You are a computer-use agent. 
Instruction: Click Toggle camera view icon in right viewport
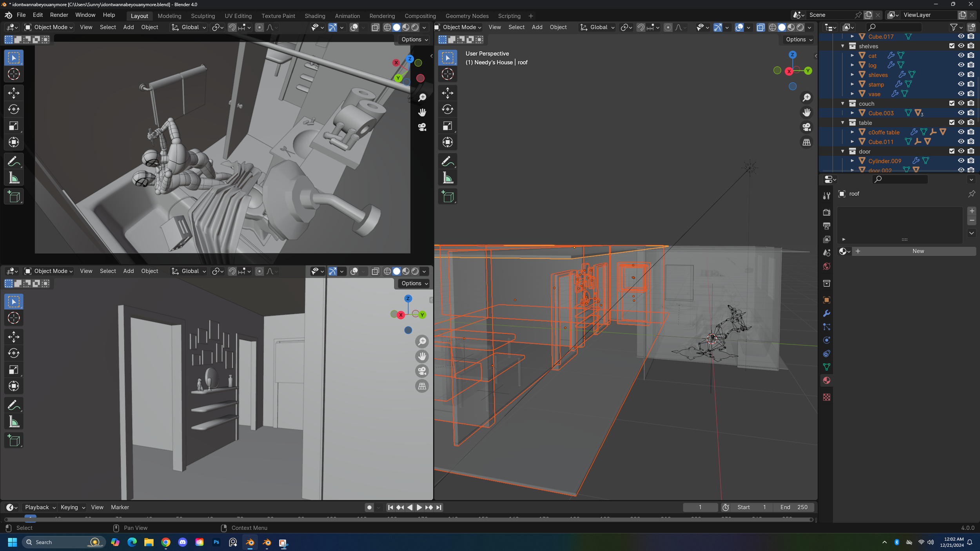tap(806, 127)
